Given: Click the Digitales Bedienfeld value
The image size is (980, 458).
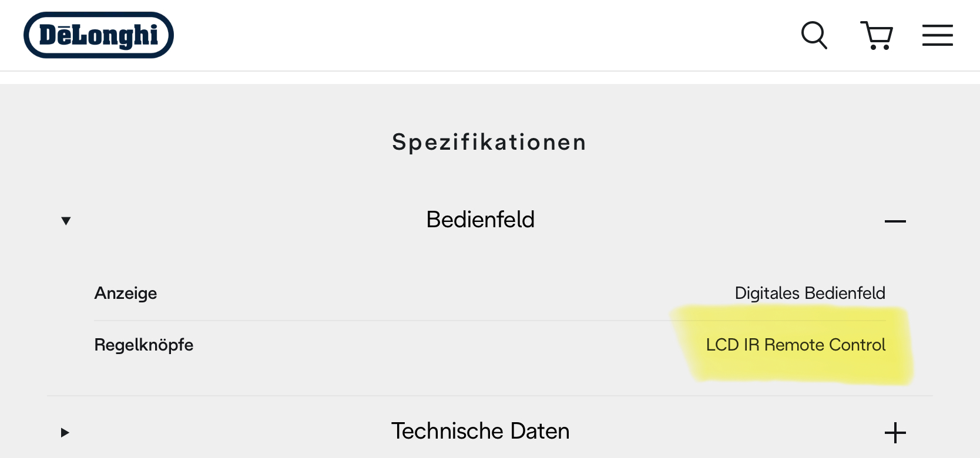Looking at the screenshot, I should (x=810, y=293).
